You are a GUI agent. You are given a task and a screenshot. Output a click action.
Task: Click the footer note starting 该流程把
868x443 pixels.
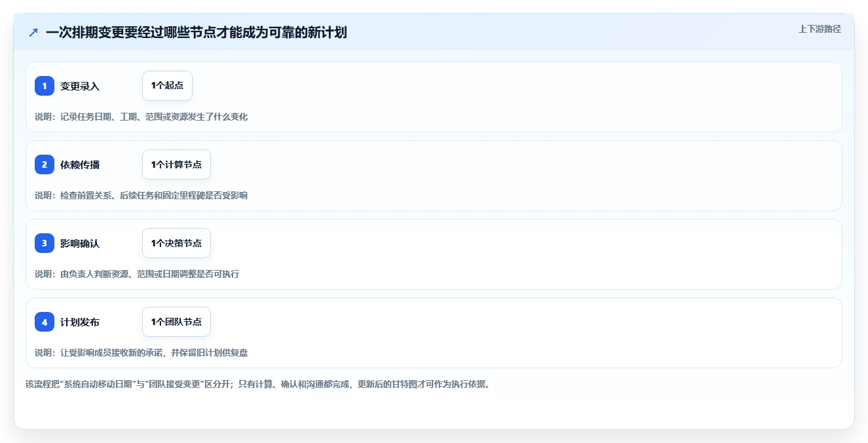tap(257, 384)
